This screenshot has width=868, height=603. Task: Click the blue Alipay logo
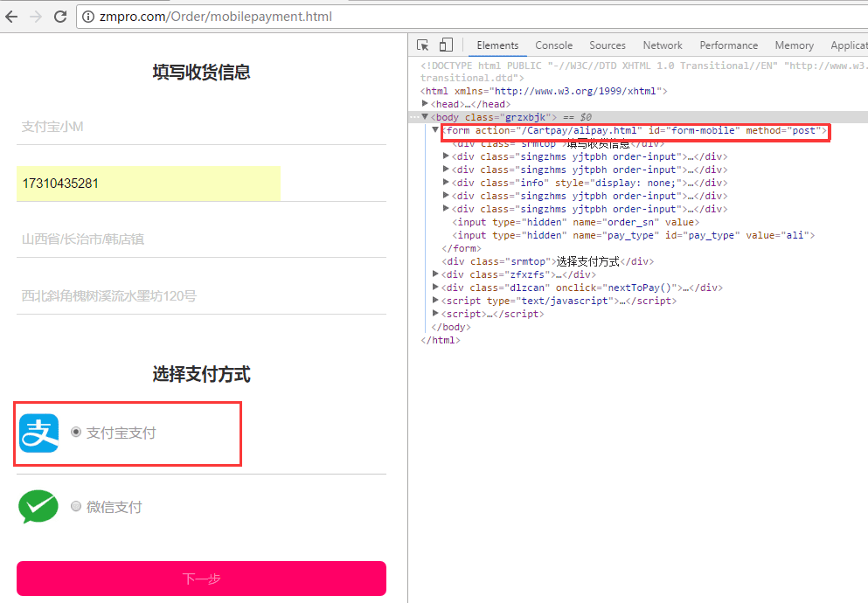[x=38, y=433]
